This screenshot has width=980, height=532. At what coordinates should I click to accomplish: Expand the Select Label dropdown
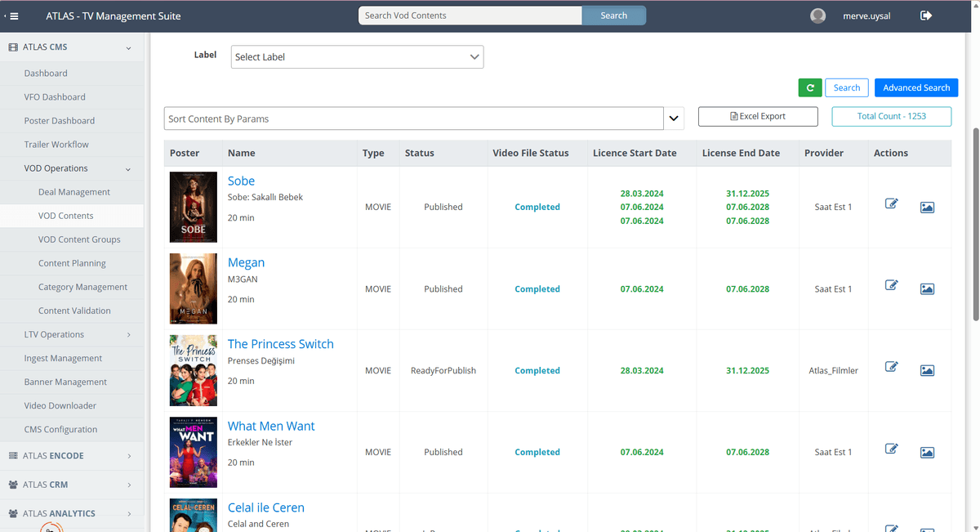[474, 56]
